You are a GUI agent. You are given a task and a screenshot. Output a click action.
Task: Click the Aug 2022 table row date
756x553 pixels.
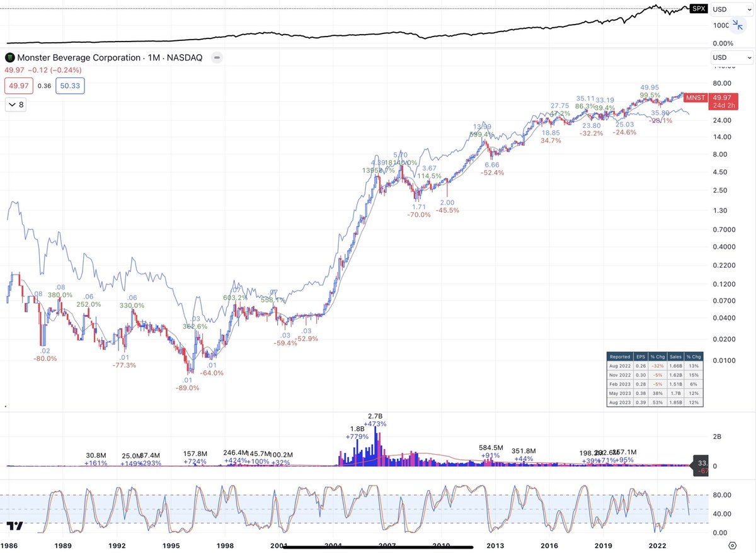click(x=620, y=366)
